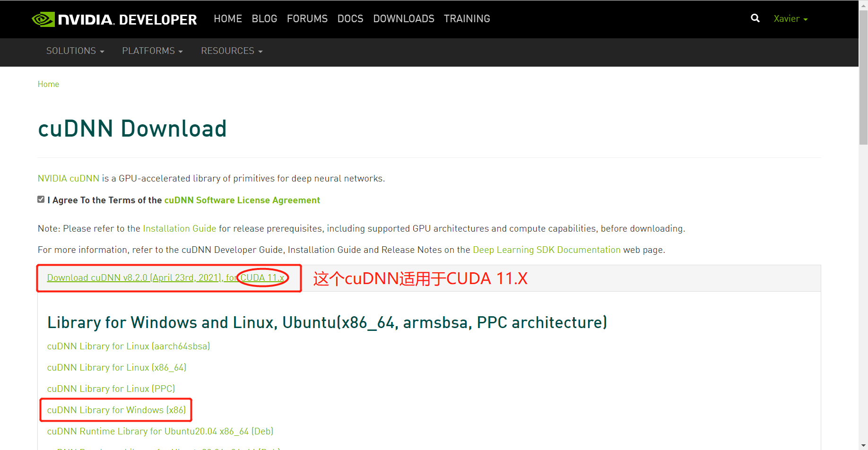Screen dimensions: 868x450
Task: Expand the RESOURCES dropdown
Action: point(232,51)
